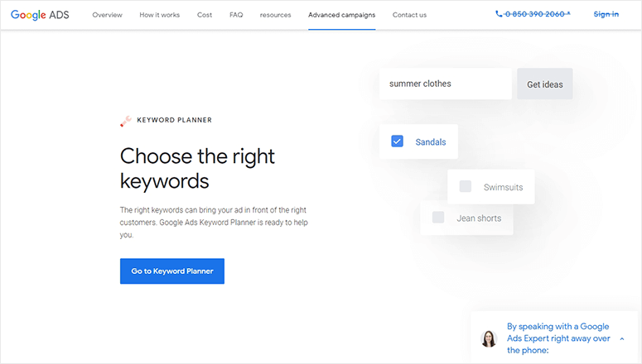Click the 0-850-390-2060 phone number link
Screen dimensions: 642x364
point(537,14)
